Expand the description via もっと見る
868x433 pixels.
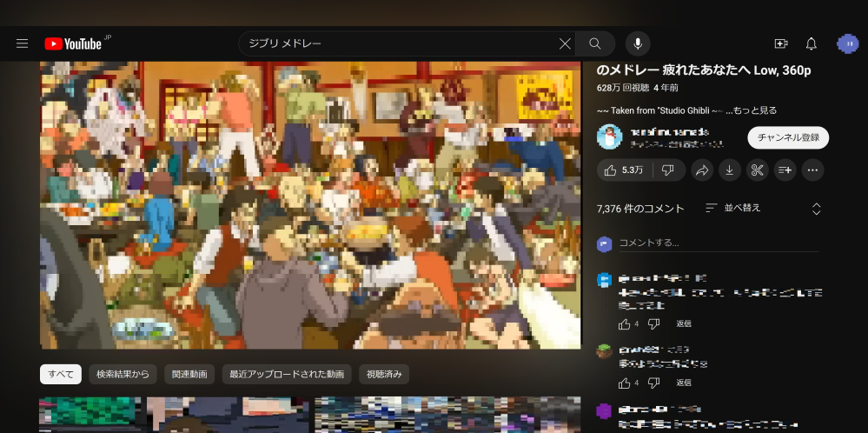(x=756, y=110)
